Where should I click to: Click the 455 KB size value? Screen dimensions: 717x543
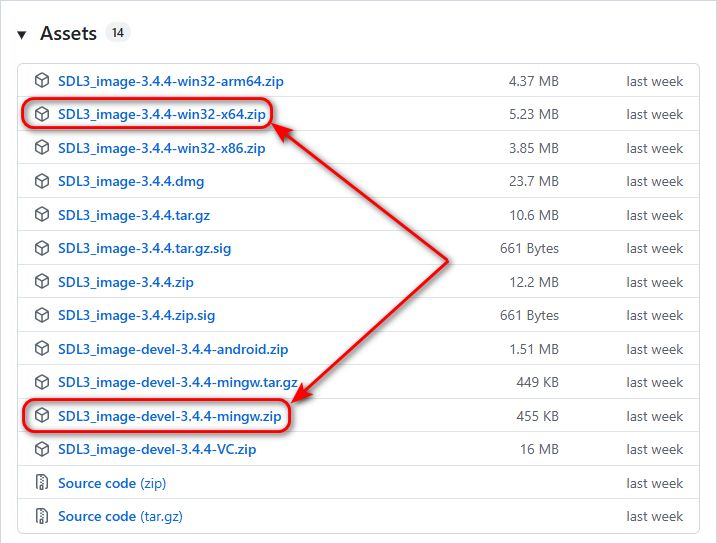537,416
